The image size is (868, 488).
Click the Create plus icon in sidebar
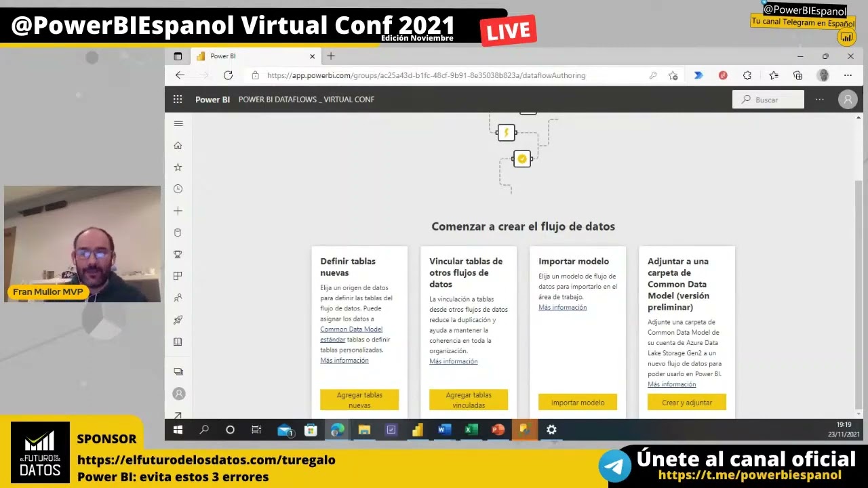178,211
